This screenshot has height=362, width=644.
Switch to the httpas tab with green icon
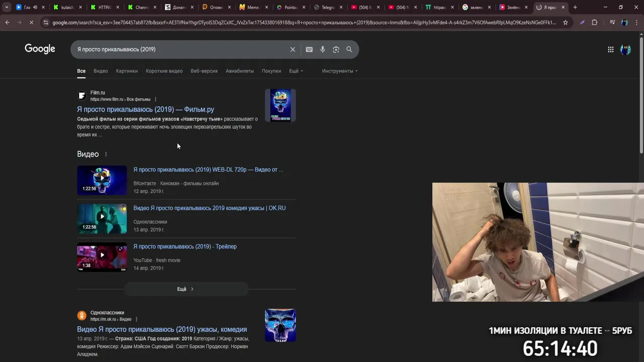[439, 8]
